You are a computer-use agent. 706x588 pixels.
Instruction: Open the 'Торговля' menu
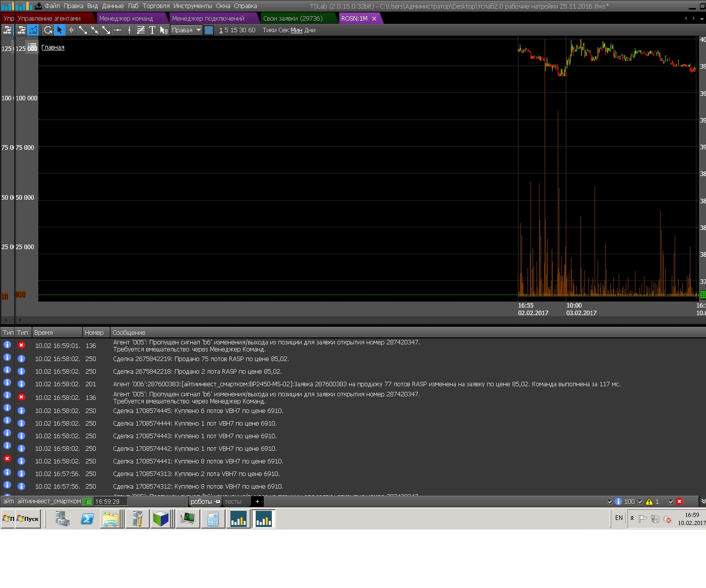pyautogui.click(x=156, y=6)
